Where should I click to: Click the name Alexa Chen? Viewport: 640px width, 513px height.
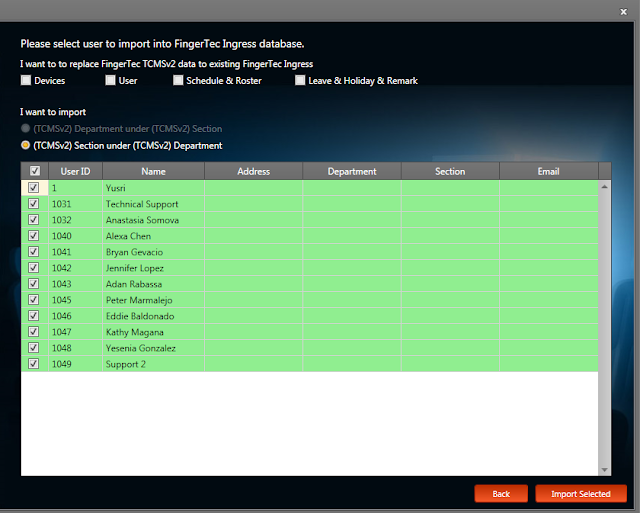pyautogui.click(x=153, y=236)
